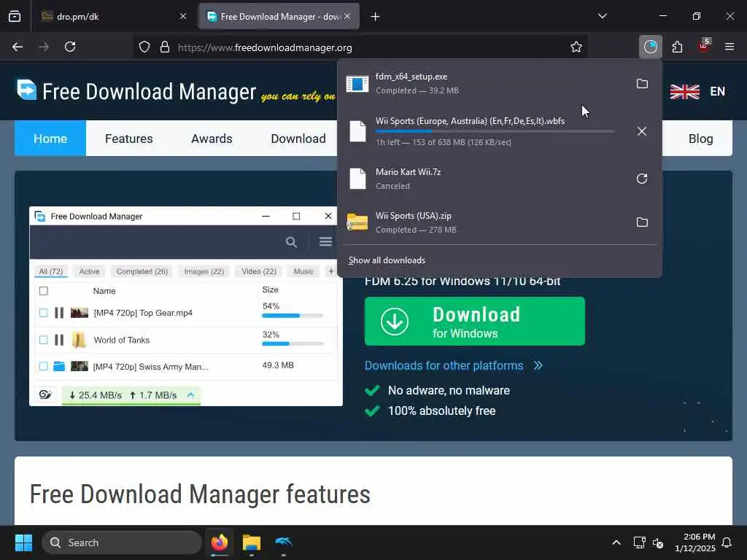Click the taskbar Search box
The width and height of the screenshot is (747, 560).
pyautogui.click(x=122, y=542)
